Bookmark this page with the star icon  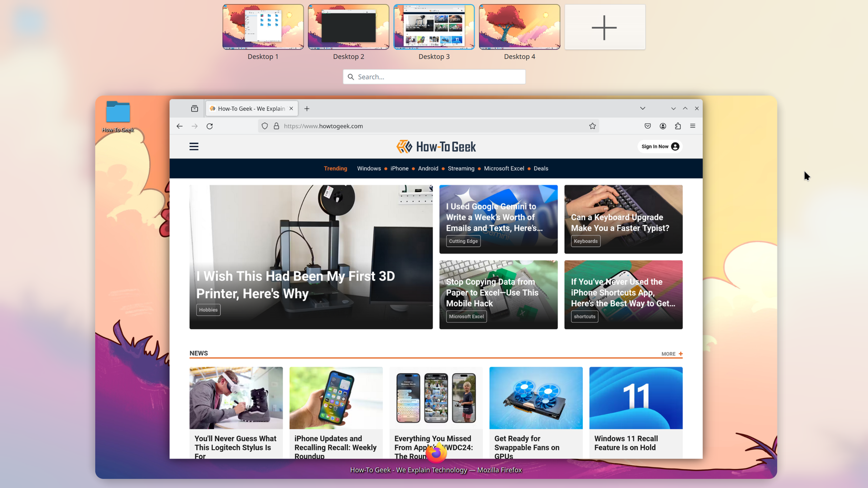[x=592, y=126]
